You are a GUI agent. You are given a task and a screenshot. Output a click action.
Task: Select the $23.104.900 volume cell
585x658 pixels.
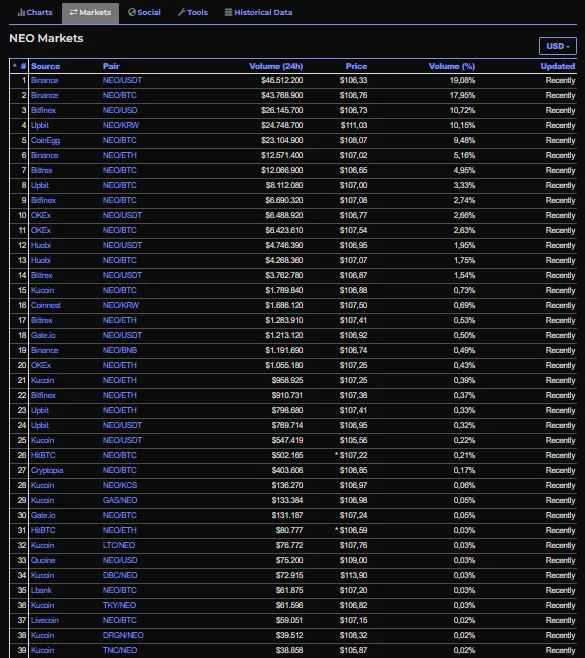[282, 141]
